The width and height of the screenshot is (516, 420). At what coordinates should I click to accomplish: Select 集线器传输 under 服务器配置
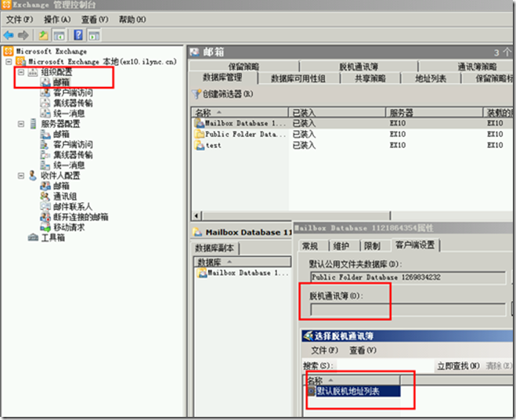pos(73,155)
